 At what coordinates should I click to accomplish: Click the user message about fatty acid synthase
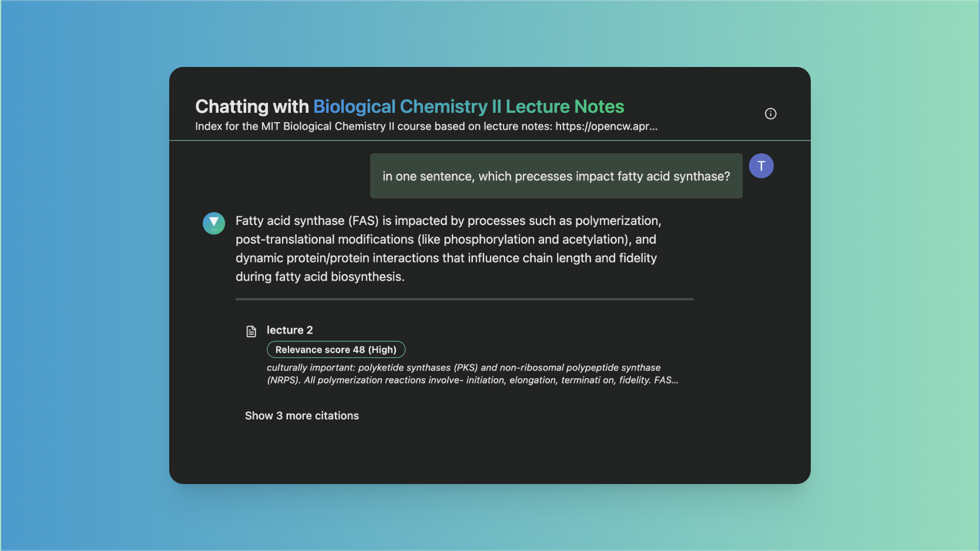click(x=556, y=176)
